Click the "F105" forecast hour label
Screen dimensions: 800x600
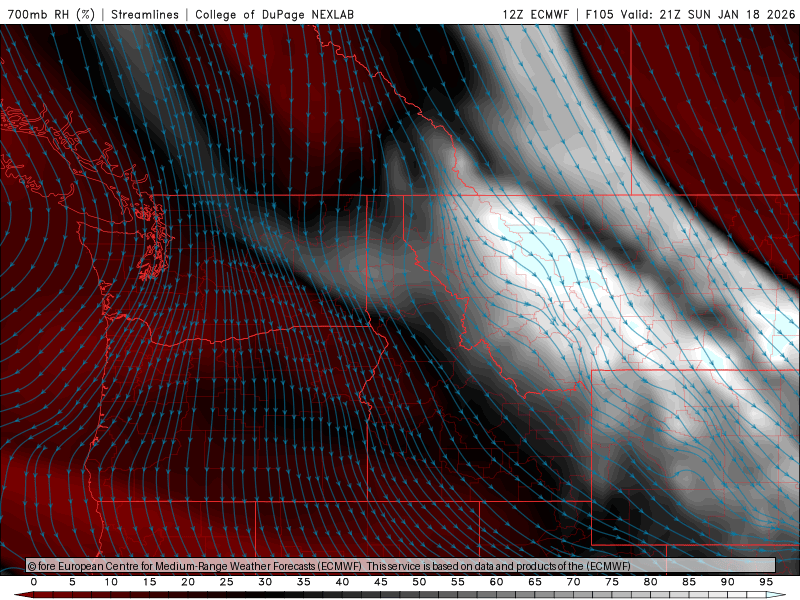tap(599, 14)
